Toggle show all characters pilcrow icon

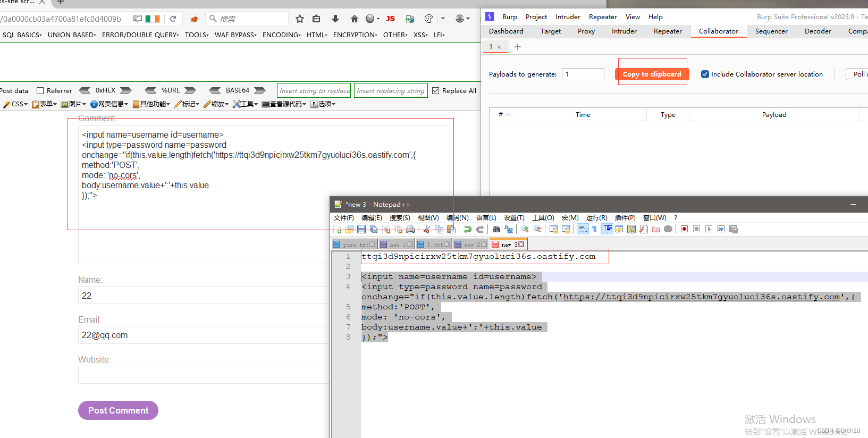coord(595,229)
